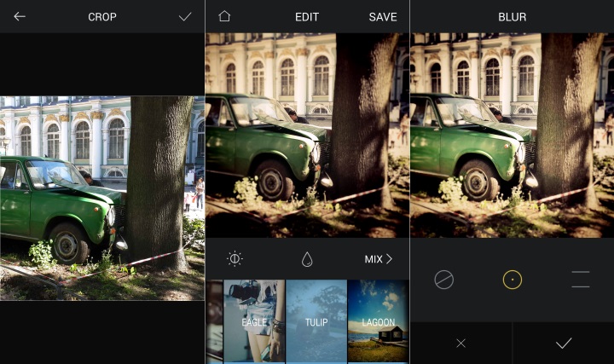Accept blur with bottom checkmark
The height and width of the screenshot is (364, 614).
pyautogui.click(x=564, y=344)
